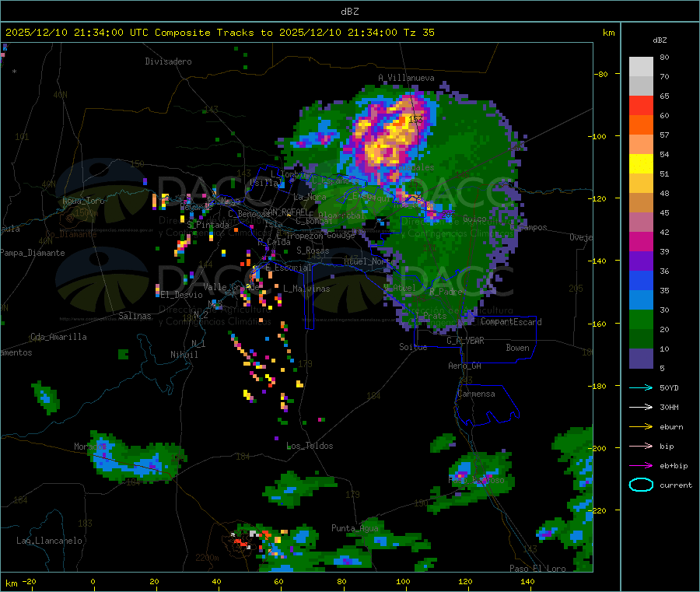Pick the slate purple swatch between 10 and 5
The width and height of the screenshot is (700, 592).
[x=641, y=359]
